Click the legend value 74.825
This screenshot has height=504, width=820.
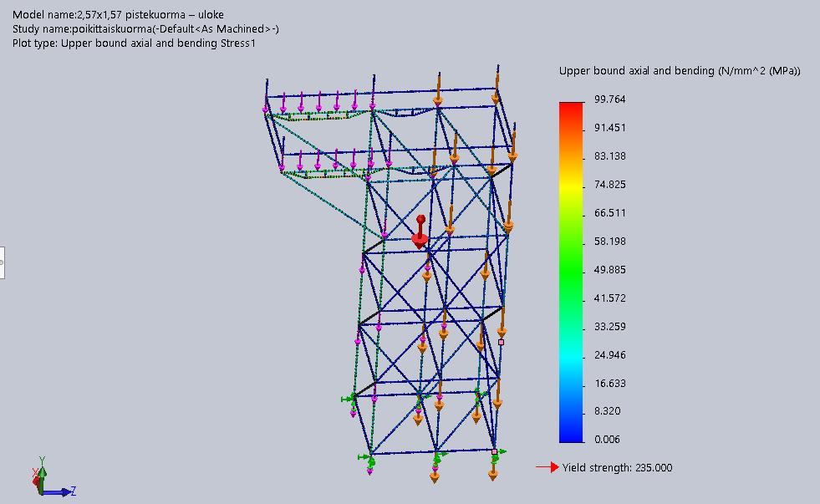609,184
